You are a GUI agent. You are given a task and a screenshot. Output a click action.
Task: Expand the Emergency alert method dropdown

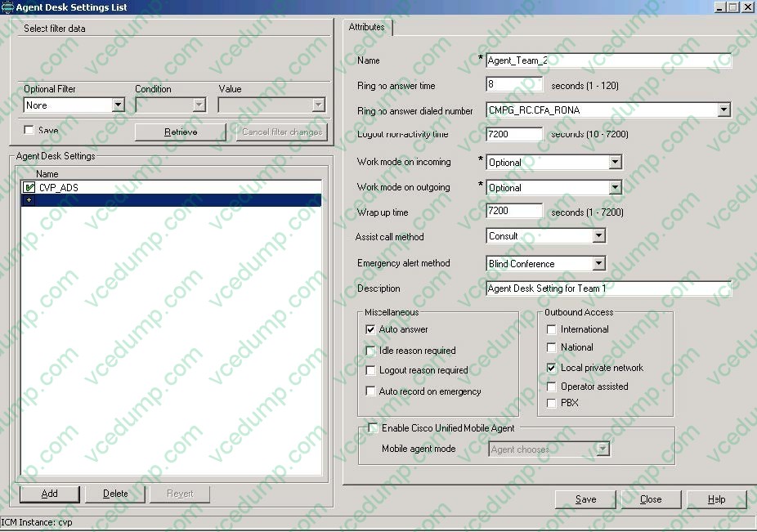coord(599,264)
